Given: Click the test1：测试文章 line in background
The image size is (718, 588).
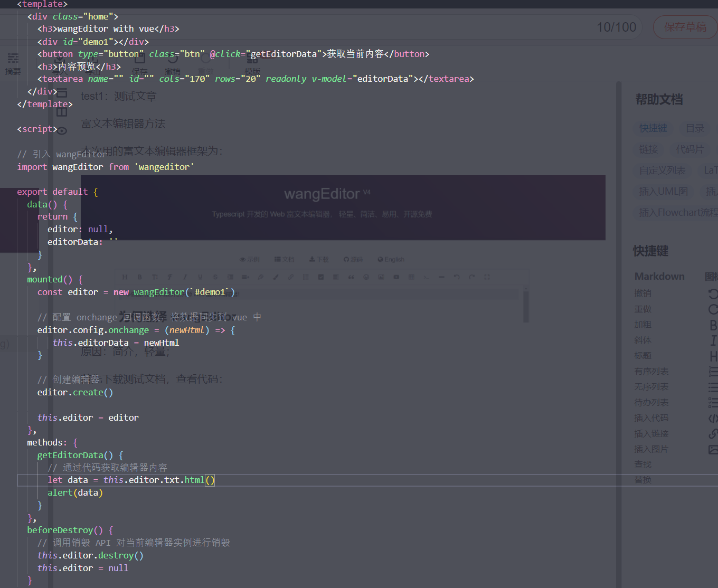Looking at the screenshot, I should pos(119,96).
